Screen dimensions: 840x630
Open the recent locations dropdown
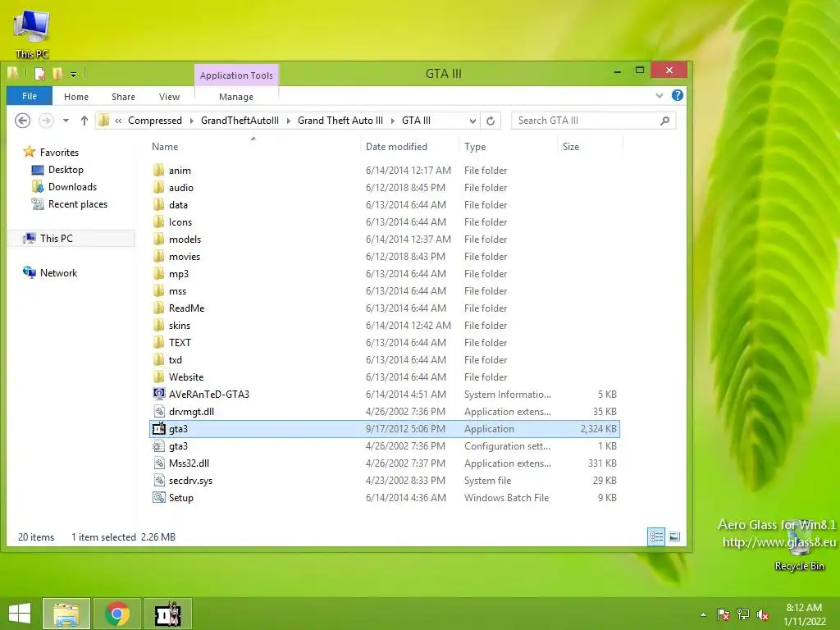point(66,121)
